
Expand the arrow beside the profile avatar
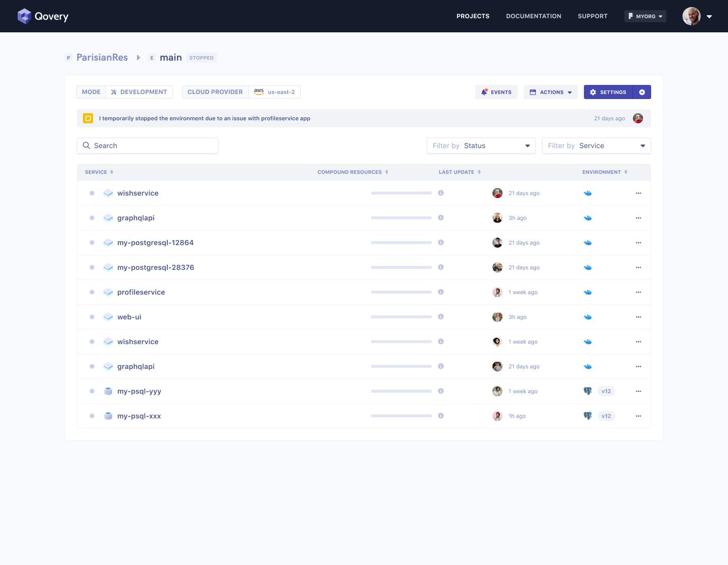coord(709,17)
